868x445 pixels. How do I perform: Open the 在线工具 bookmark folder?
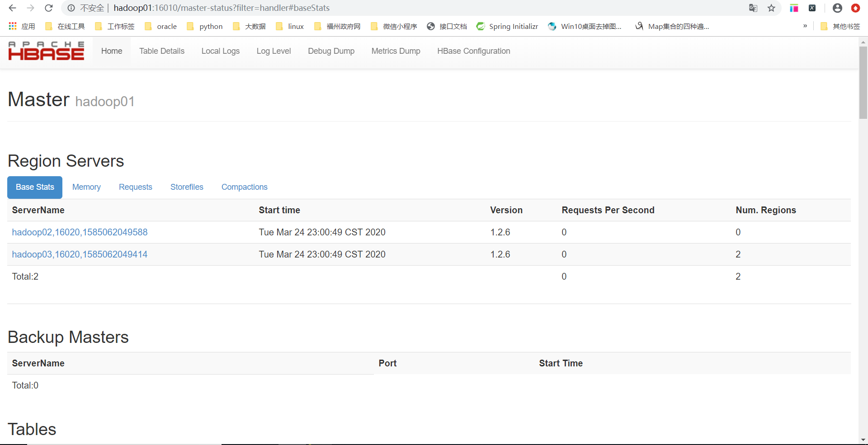65,26
